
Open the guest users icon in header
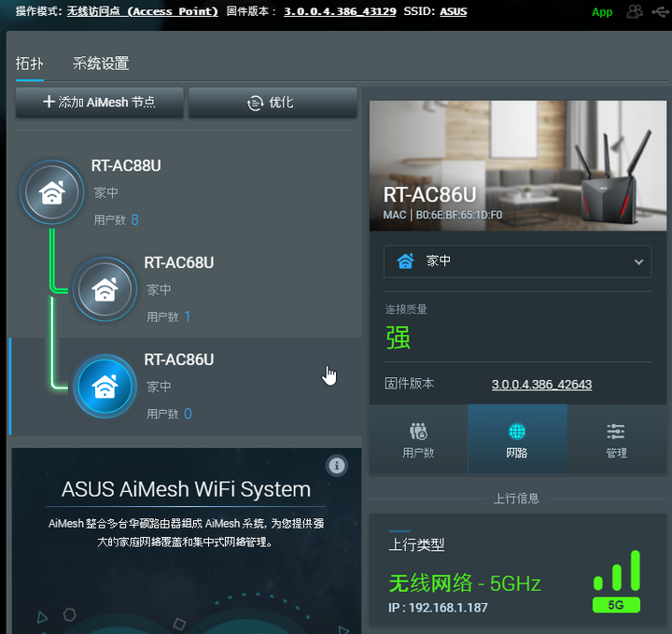click(635, 11)
